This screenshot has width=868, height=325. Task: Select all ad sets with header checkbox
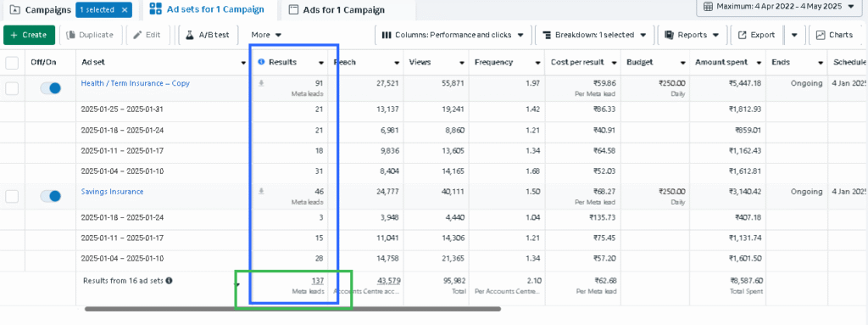pos(12,63)
